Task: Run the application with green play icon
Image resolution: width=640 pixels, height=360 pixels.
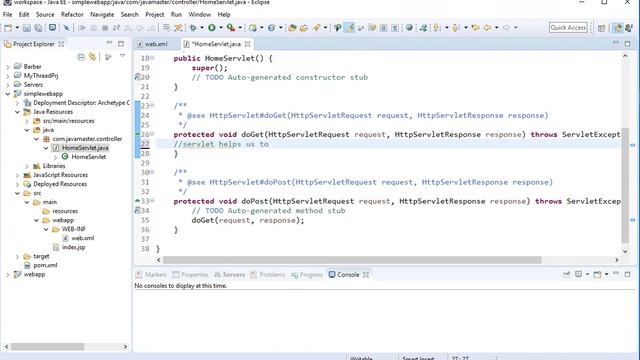Action: [211, 28]
